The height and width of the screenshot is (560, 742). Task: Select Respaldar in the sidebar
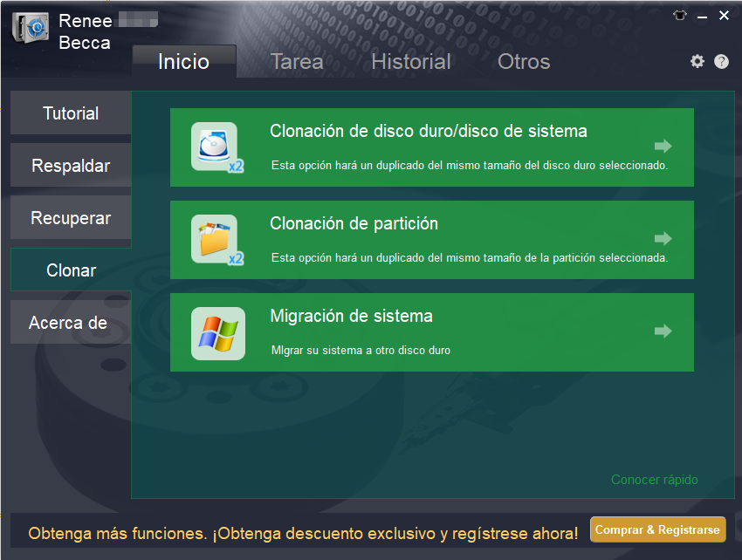pyautogui.click(x=71, y=166)
